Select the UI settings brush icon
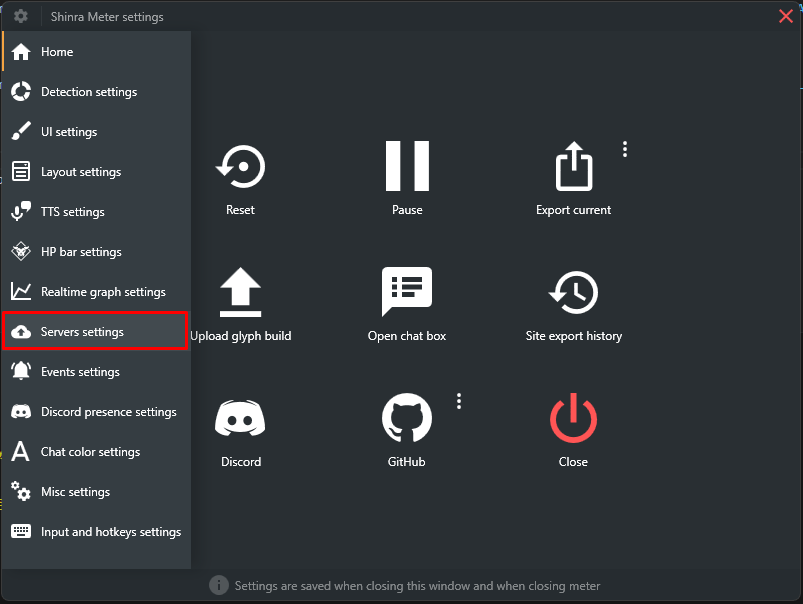The image size is (803, 604). 20,132
